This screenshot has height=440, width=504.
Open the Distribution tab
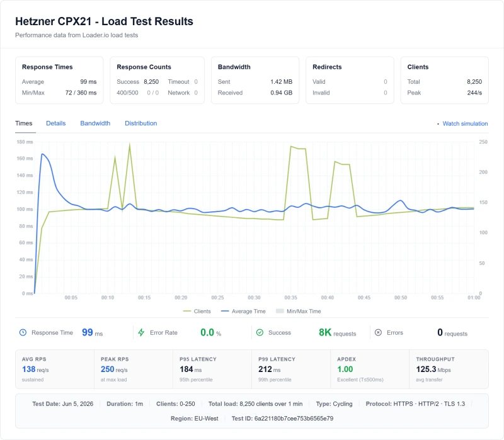pyautogui.click(x=140, y=123)
